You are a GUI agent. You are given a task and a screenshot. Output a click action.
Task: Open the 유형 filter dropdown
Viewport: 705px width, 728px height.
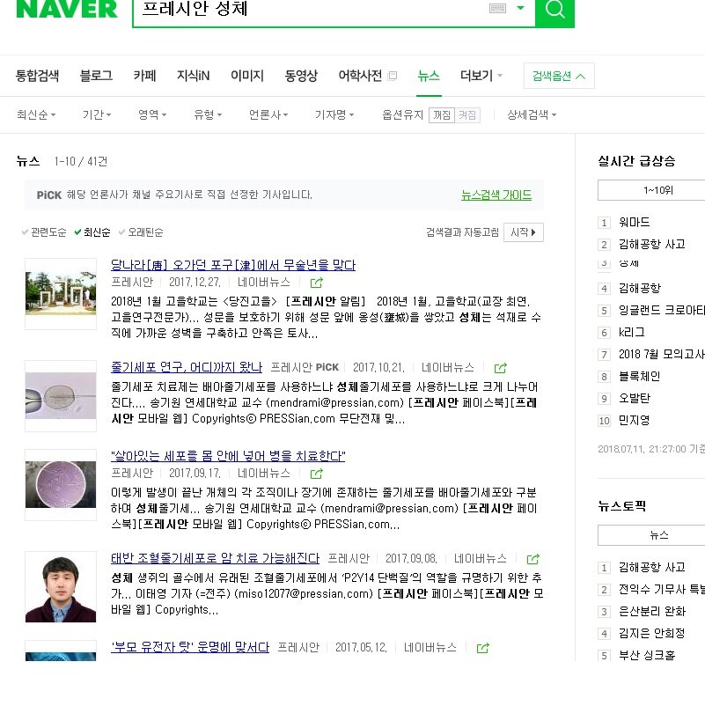click(208, 114)
